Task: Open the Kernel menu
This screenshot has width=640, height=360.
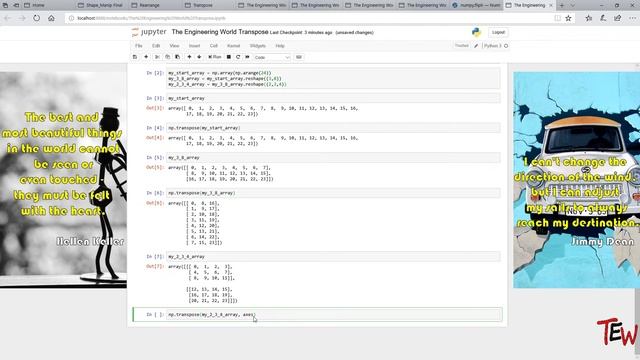Action: (233, 46)
